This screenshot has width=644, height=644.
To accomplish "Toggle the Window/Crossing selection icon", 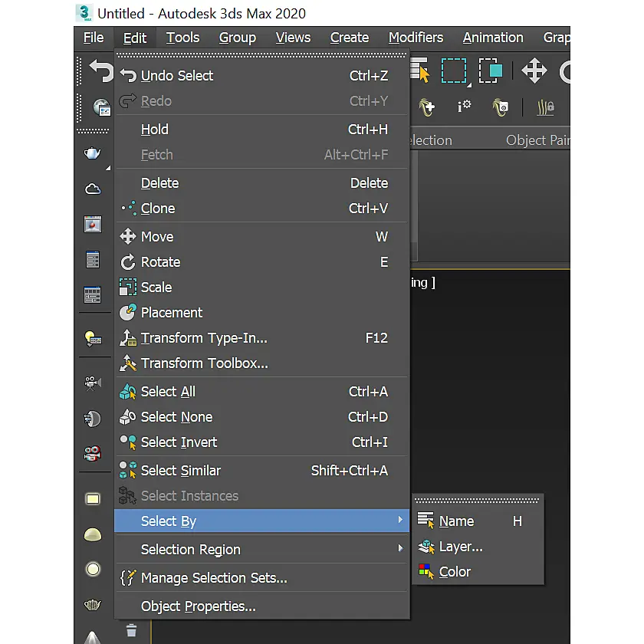I will pyautogui.click(x=491, y=71).
